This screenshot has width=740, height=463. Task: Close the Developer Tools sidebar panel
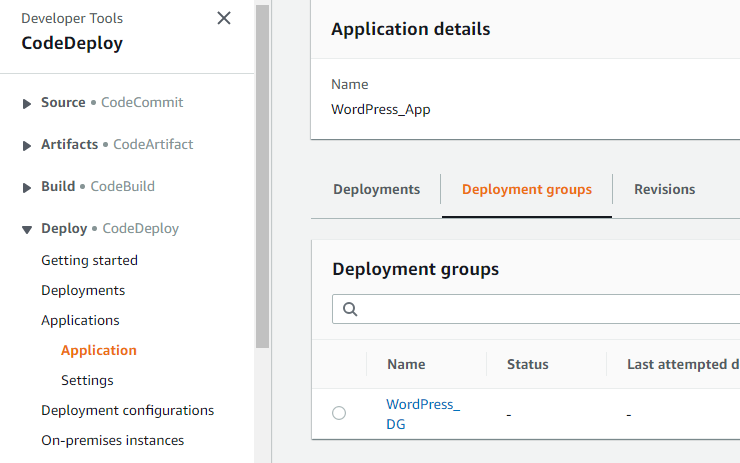pos(224,18)
